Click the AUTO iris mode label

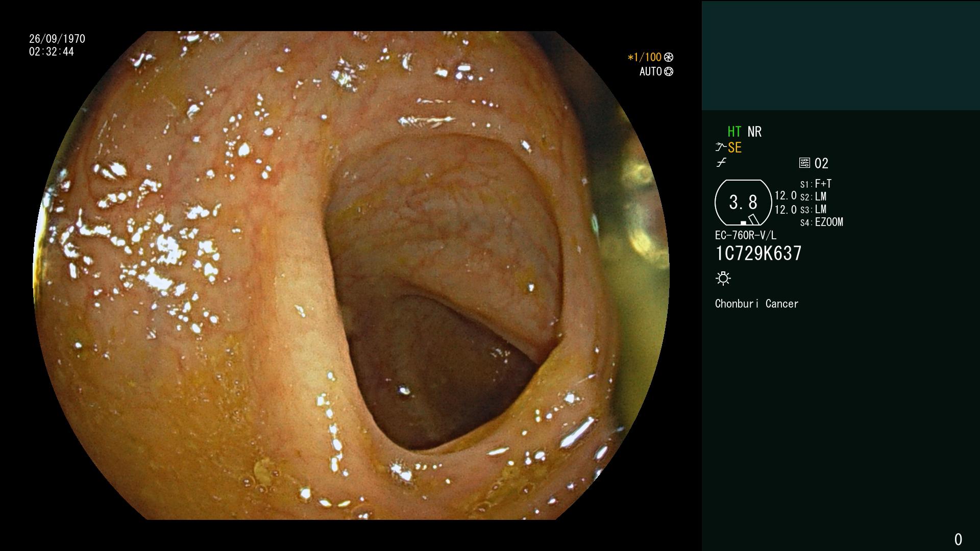[651, 71]
